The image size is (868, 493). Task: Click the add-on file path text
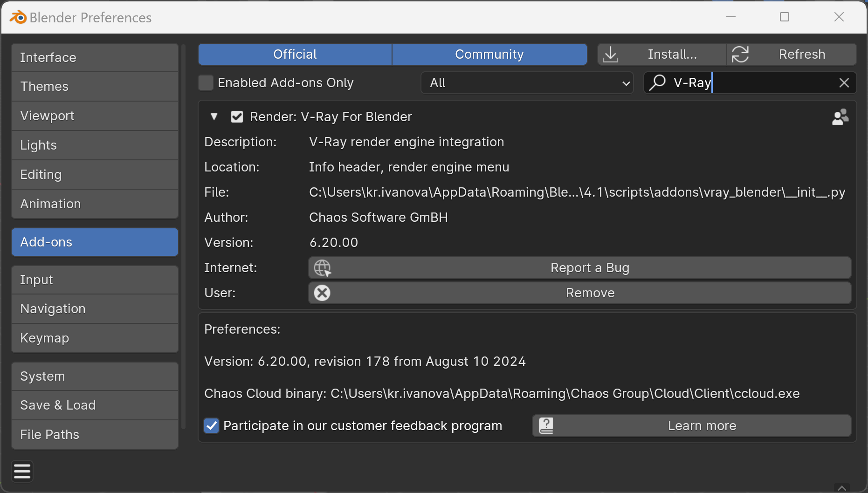click(x=577, y=192)
